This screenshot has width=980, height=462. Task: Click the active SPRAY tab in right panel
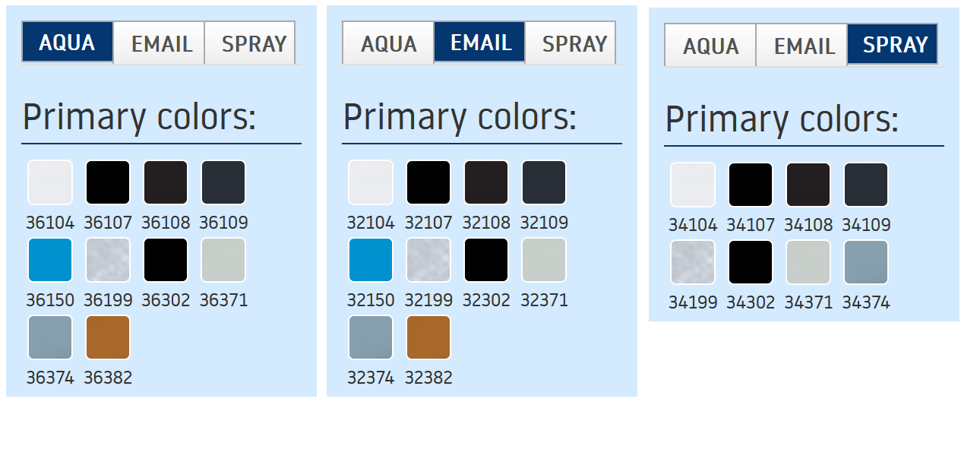click(893, 45)
